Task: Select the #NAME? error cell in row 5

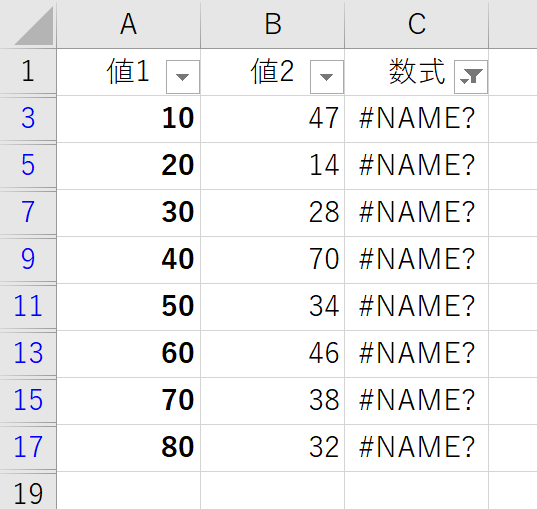Action: [x=416, y=165]
